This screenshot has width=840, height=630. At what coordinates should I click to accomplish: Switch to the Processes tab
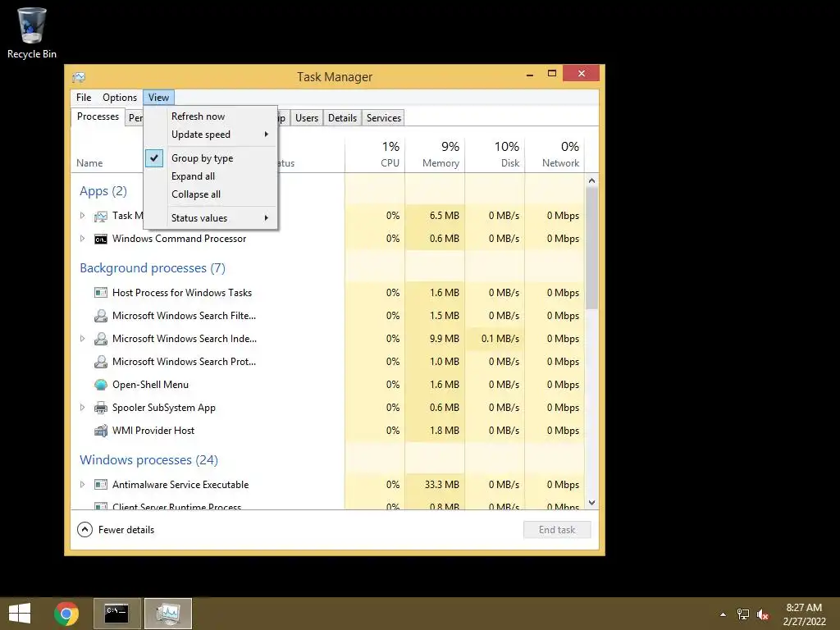click(x=98, y=116)
